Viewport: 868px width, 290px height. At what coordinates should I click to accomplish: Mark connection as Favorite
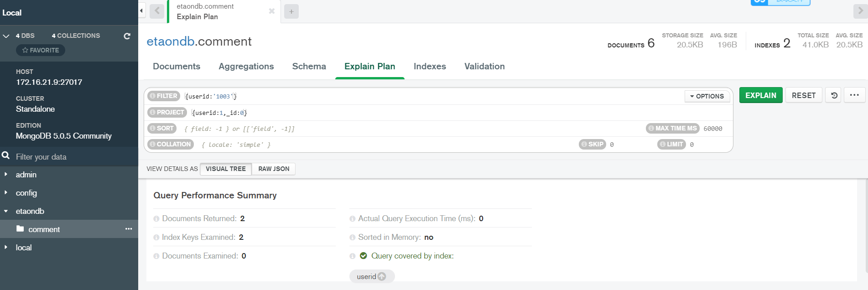coord(41,50)
